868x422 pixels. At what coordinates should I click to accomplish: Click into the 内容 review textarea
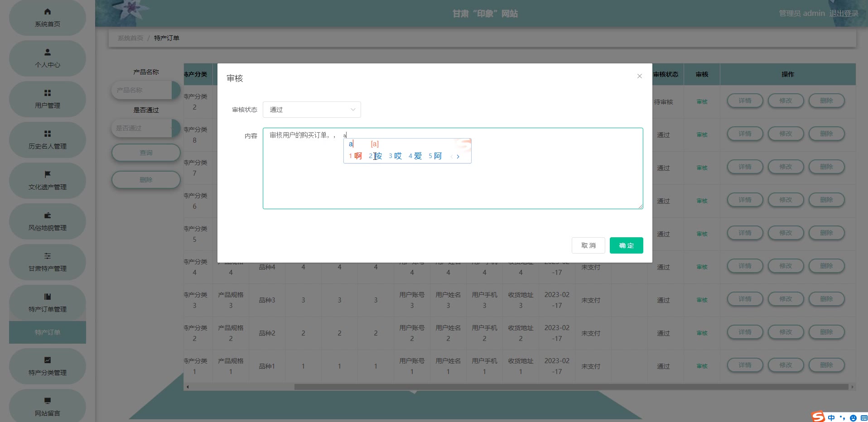(453, 168)
